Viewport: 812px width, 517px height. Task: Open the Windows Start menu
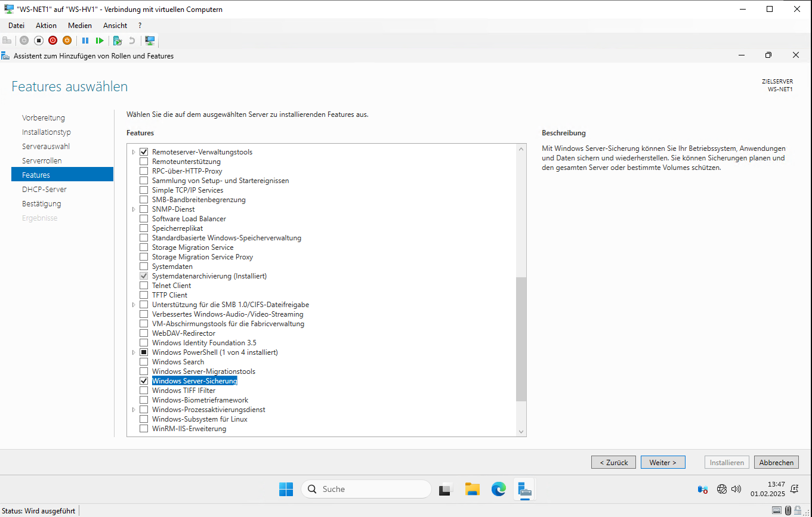(286, 489)
